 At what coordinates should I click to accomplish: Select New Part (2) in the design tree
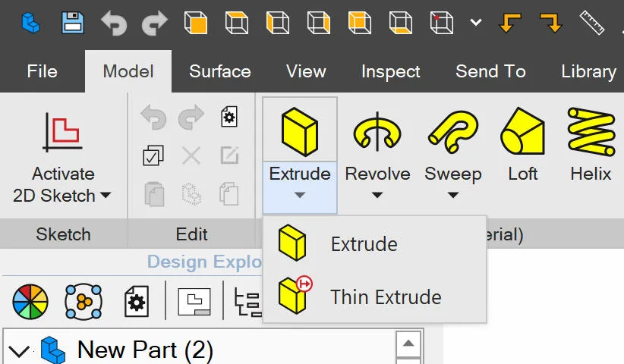(x=145, y=350)
